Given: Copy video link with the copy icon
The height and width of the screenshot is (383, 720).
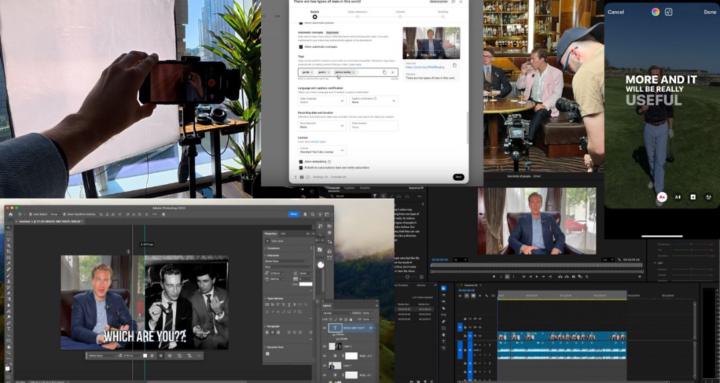Looking at the screenshot, I should [455, 65].
